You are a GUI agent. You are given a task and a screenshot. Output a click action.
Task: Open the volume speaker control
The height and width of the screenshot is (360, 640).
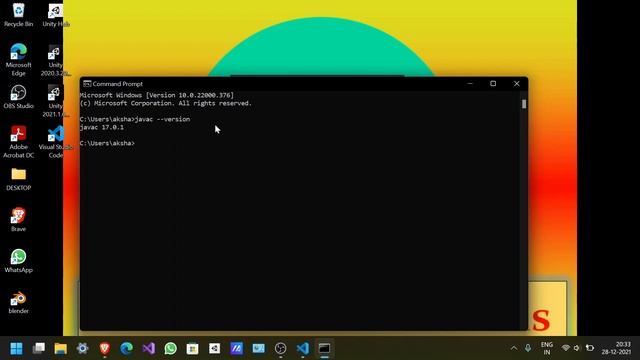(x=577, y=348)
